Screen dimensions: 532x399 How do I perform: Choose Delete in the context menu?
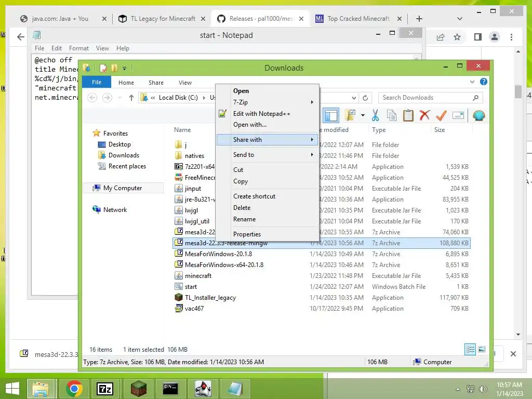pyautogui.click(x=268, y=208)
